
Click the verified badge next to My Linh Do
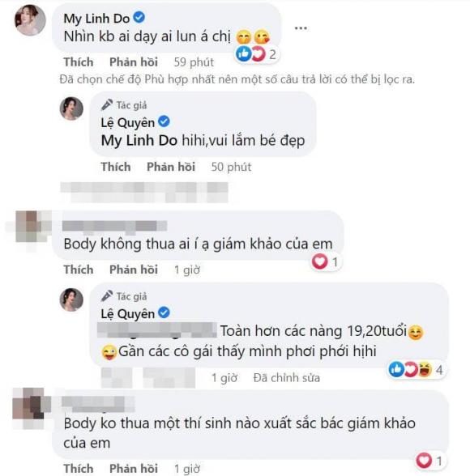[139, 17]
